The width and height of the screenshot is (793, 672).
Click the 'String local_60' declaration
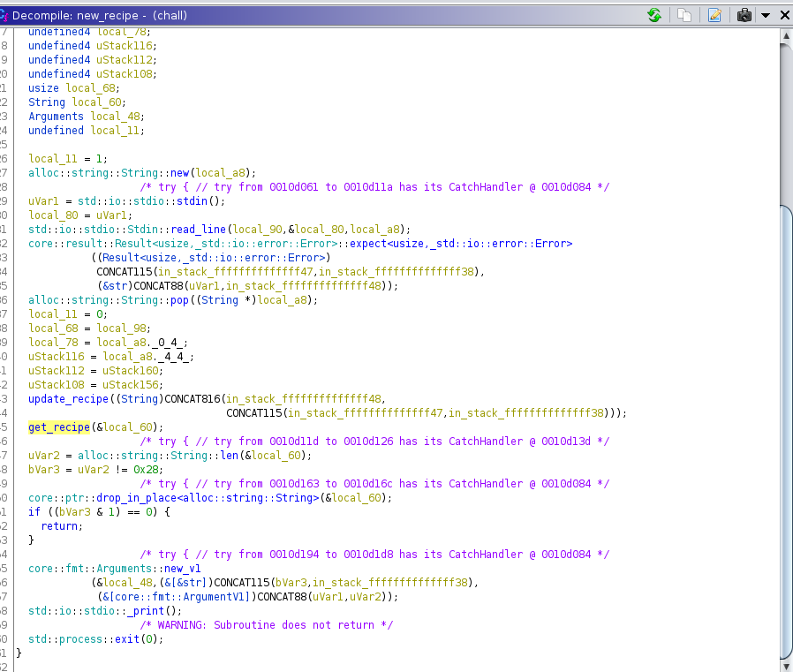tap(77, 102)
